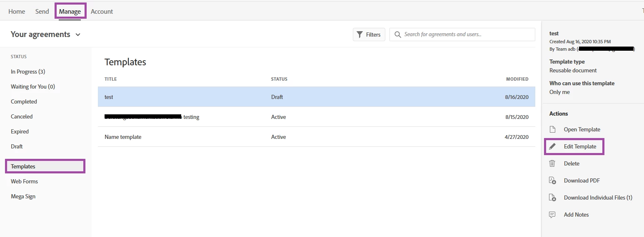
Task: Click Download Individual Files (1) label
Action: pos(598,197)
